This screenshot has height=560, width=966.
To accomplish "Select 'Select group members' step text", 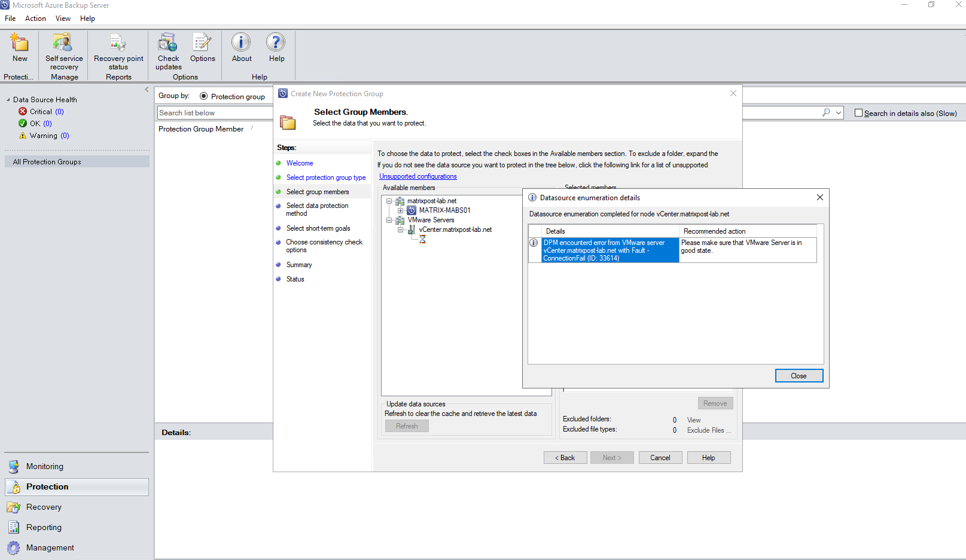I will pos(318,192).
